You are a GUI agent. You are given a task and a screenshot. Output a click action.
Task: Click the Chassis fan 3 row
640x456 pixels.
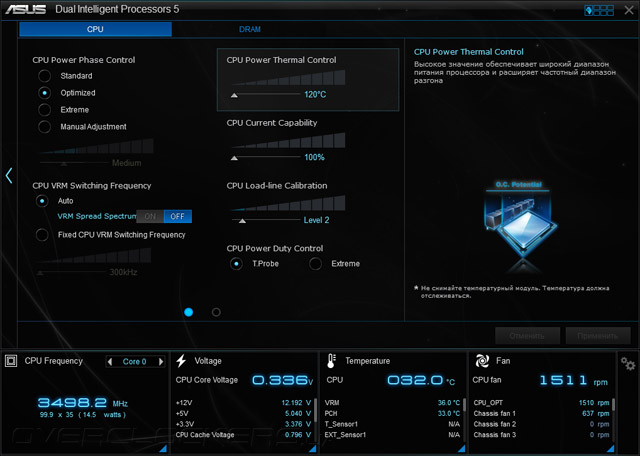[x=541, y=435]
